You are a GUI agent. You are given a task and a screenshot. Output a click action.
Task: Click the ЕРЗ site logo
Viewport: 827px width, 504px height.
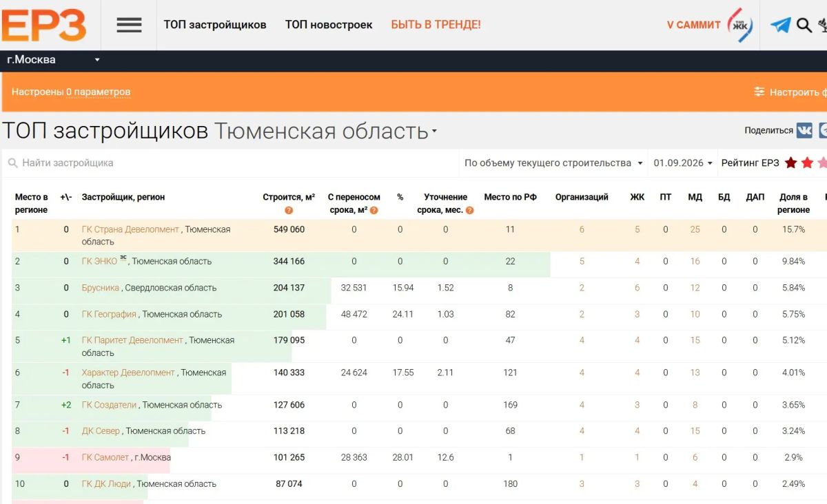click(43, 25)
